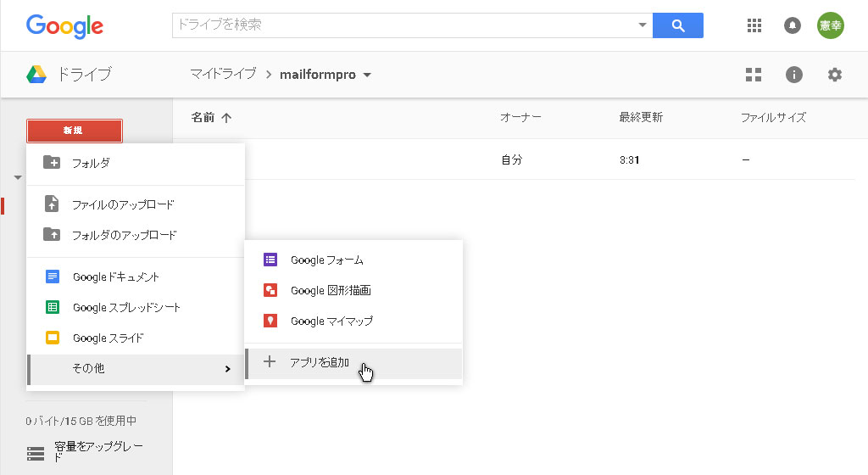The width and height of the screenshot is (868, 475).
Task: Open the mailformpro folder dropdown
Action: [x=367, y=75]
